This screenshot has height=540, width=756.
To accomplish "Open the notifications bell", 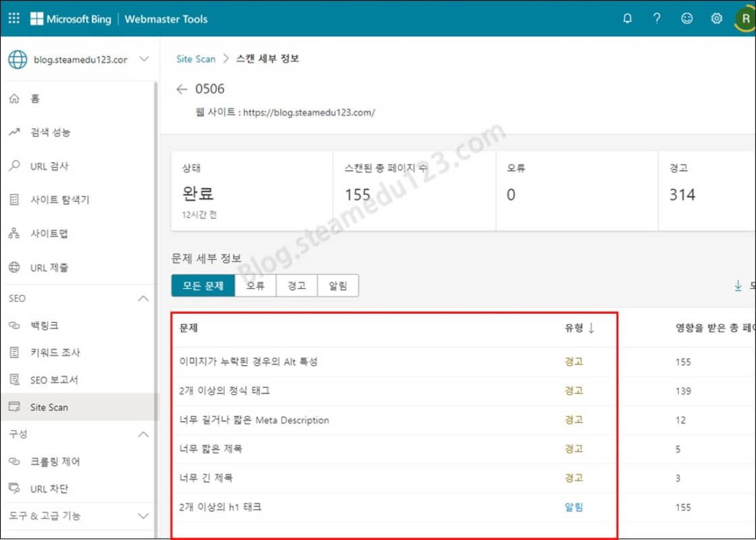I will coord(627,18).
